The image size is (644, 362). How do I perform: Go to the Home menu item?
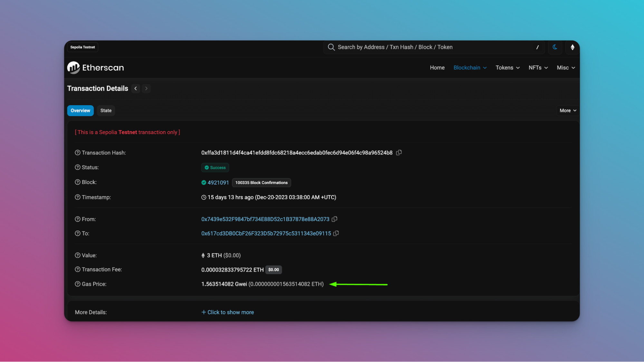point(437,68)
